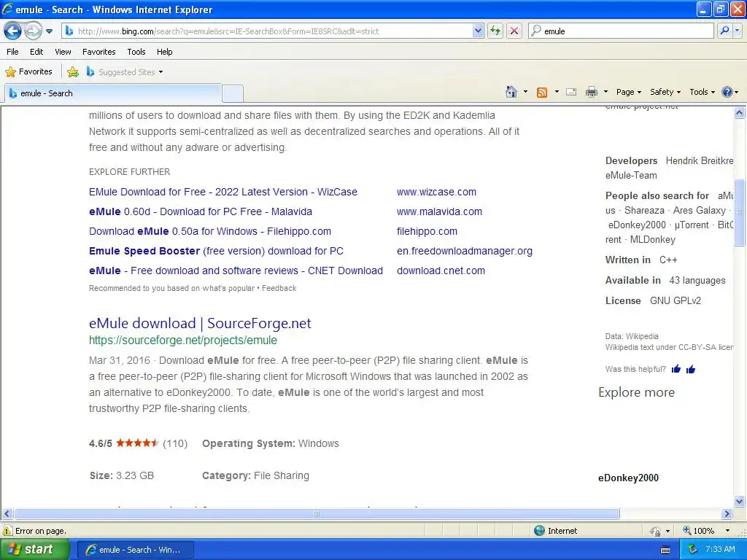Open the recent pages dropdown arrow

tap(49, 31)
